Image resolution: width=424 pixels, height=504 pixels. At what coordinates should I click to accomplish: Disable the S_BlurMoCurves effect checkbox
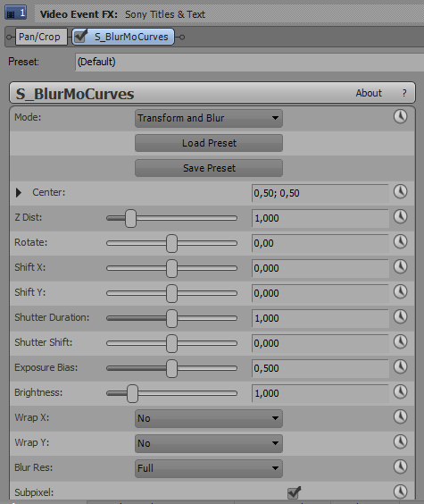(80, 36)
